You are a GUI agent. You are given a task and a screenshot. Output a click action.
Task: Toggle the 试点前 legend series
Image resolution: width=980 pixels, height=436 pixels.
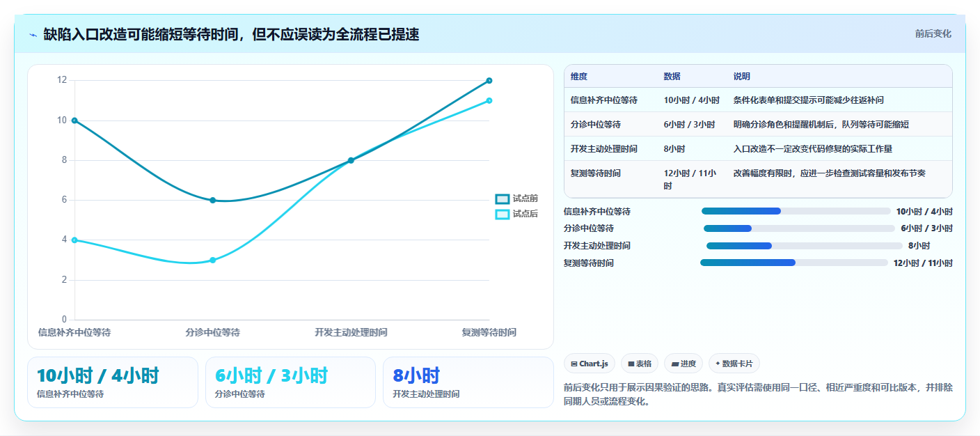click(516, 198)
